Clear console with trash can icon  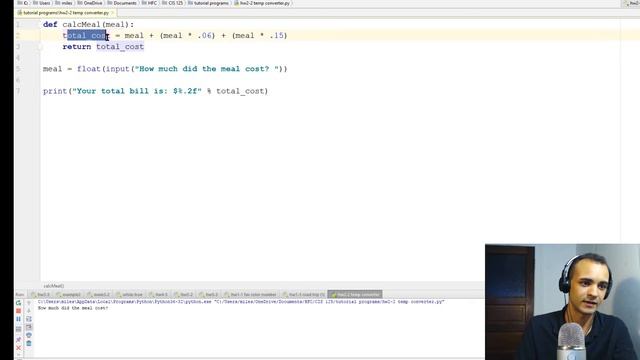[29, 343]
